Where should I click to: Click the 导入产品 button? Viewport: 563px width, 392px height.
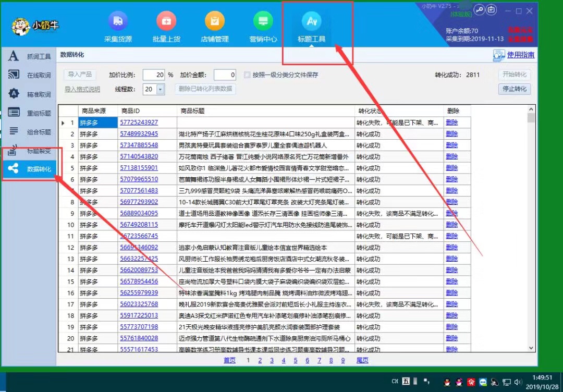[x=80, y=75]
